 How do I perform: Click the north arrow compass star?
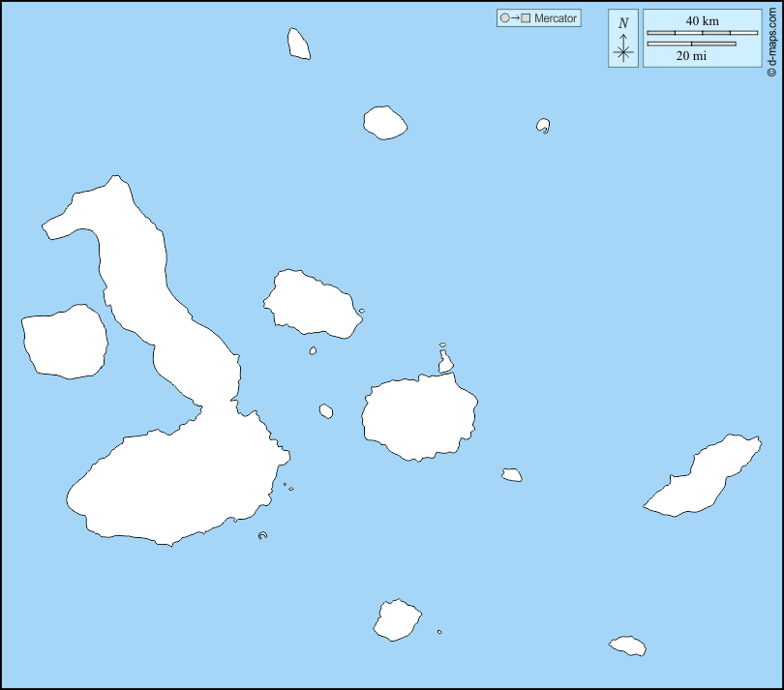[623, 51]
